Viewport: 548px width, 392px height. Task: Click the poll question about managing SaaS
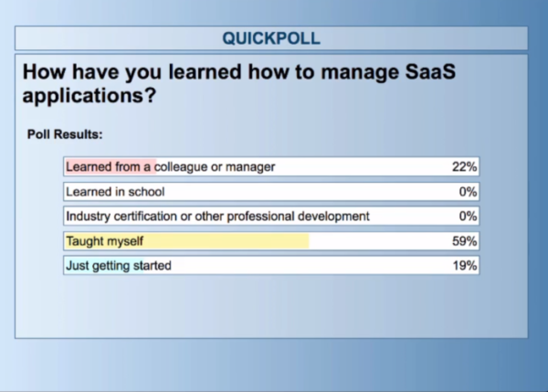tap(239, 83)
